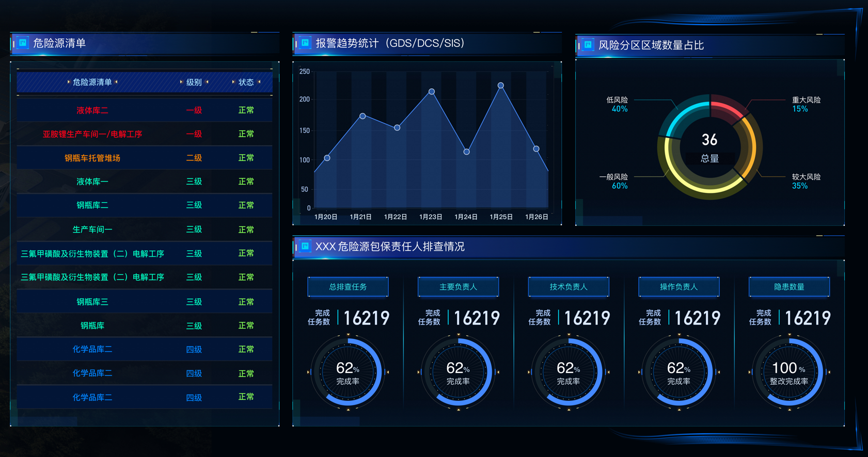The height and width of the screenshot is (457, 868).
Task: Click 16219 value under 技术负责人
Action: point(587,318)
